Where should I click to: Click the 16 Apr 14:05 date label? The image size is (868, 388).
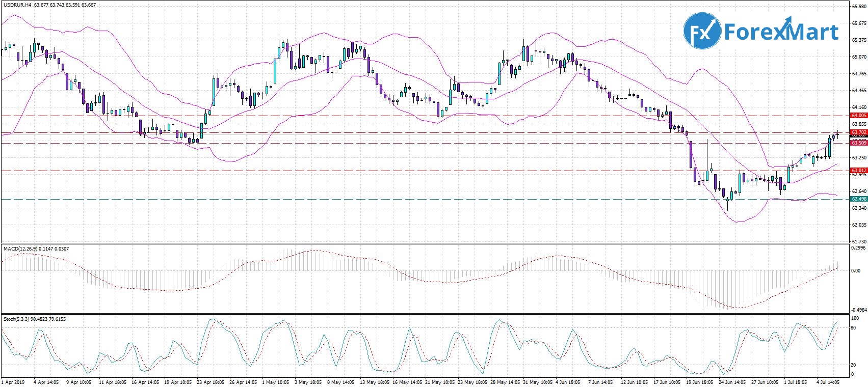pyautogui.click(x=145, y=382)
